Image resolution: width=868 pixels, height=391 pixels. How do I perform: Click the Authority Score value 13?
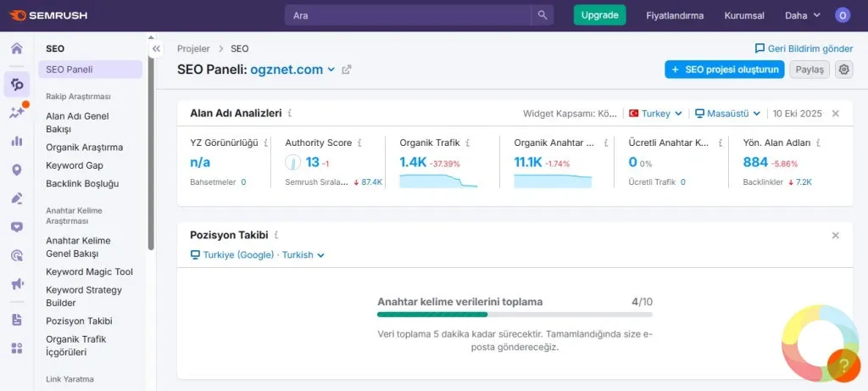[x=312, y=162]
